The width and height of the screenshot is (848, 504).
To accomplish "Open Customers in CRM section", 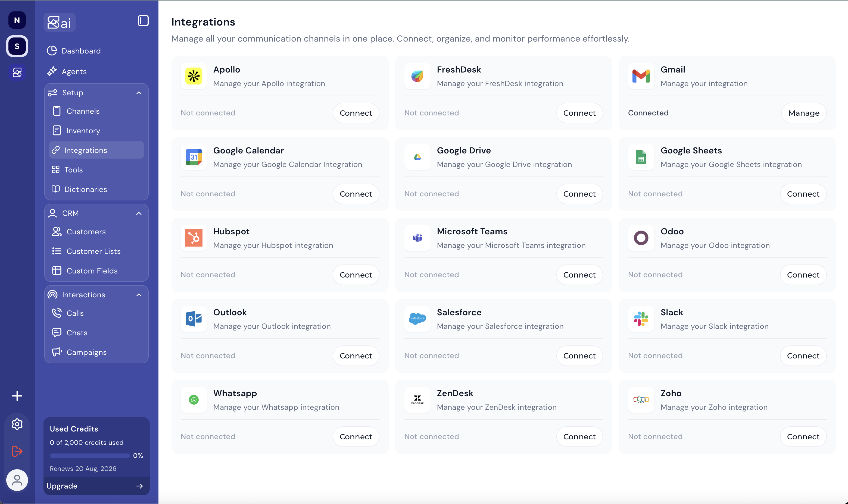I will click(96, 232).
